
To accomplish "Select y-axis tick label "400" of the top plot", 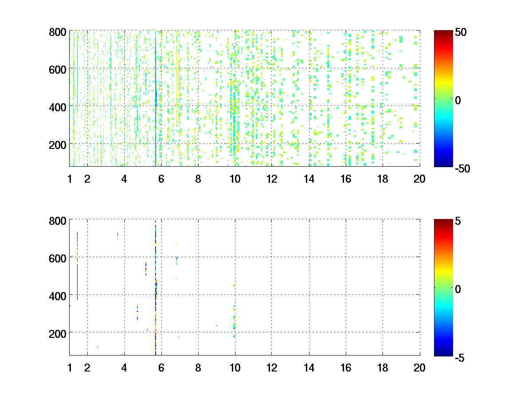I will (58, 107).
